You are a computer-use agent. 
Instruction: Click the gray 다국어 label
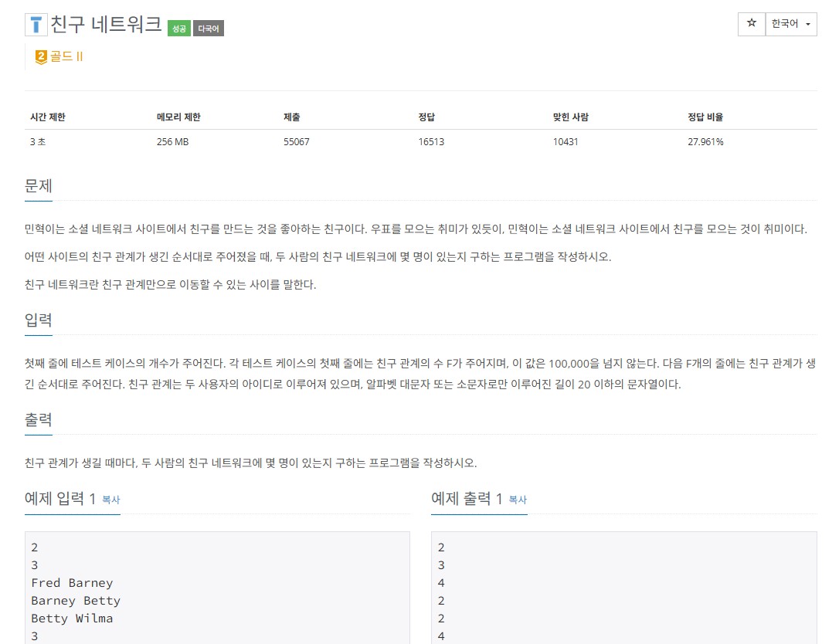208,29
